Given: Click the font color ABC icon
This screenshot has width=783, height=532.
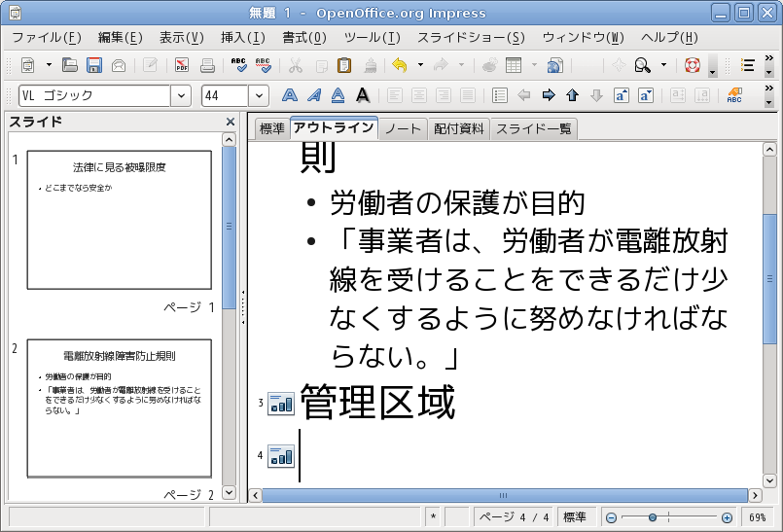Looking at the screenshot, I should 734,95.
